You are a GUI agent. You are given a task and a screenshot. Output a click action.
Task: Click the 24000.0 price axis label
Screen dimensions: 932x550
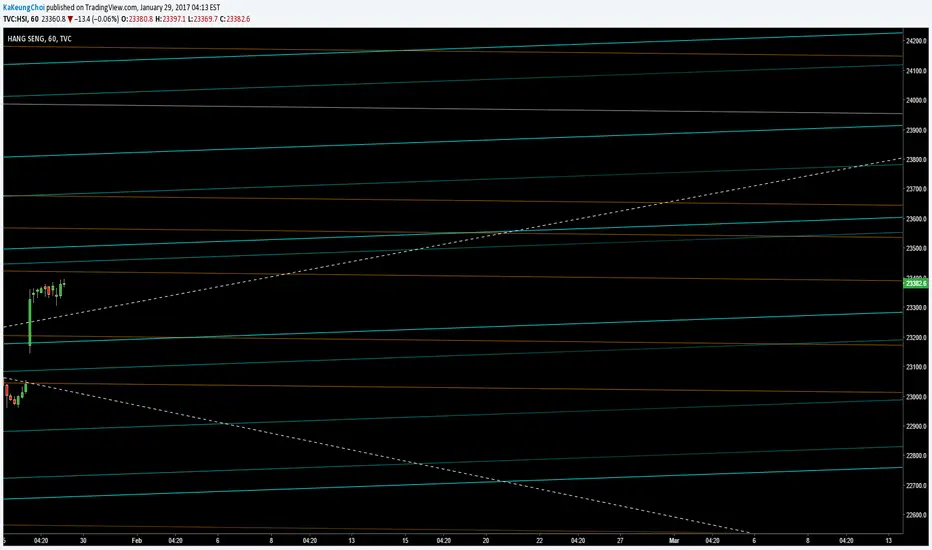pyautogui.click(x=916, y=100)
